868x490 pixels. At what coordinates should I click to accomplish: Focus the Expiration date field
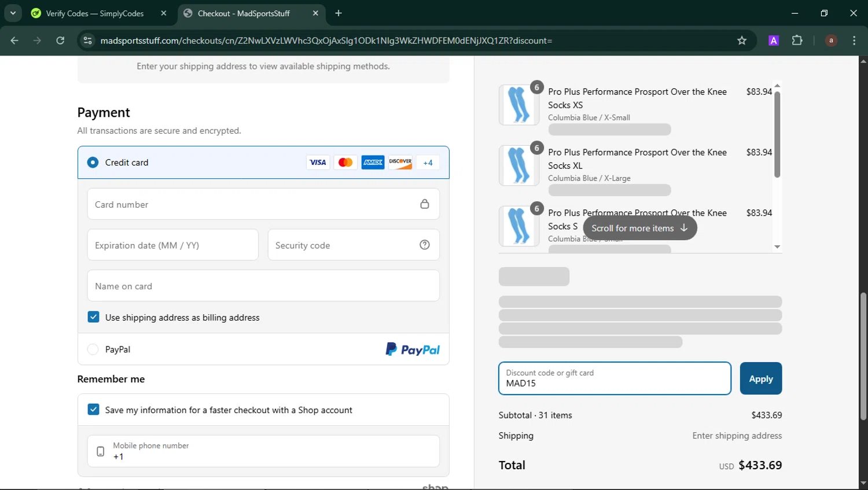[x=173, y=245]
